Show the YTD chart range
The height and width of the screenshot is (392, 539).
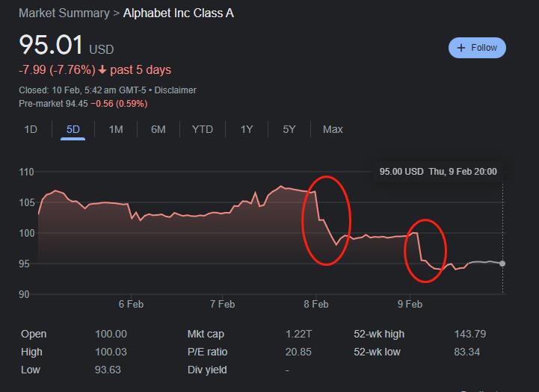(203, 129)
